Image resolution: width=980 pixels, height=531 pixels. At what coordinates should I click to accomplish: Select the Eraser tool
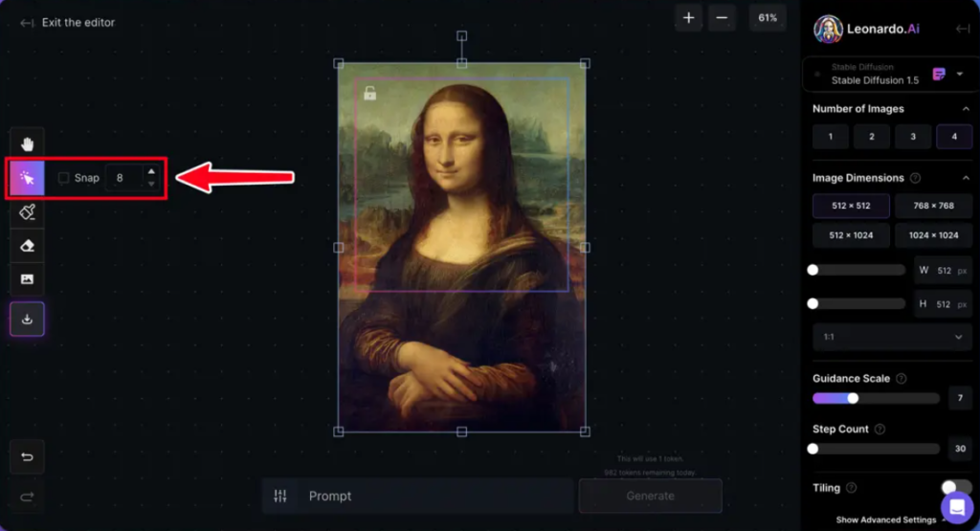click(27, 246)
